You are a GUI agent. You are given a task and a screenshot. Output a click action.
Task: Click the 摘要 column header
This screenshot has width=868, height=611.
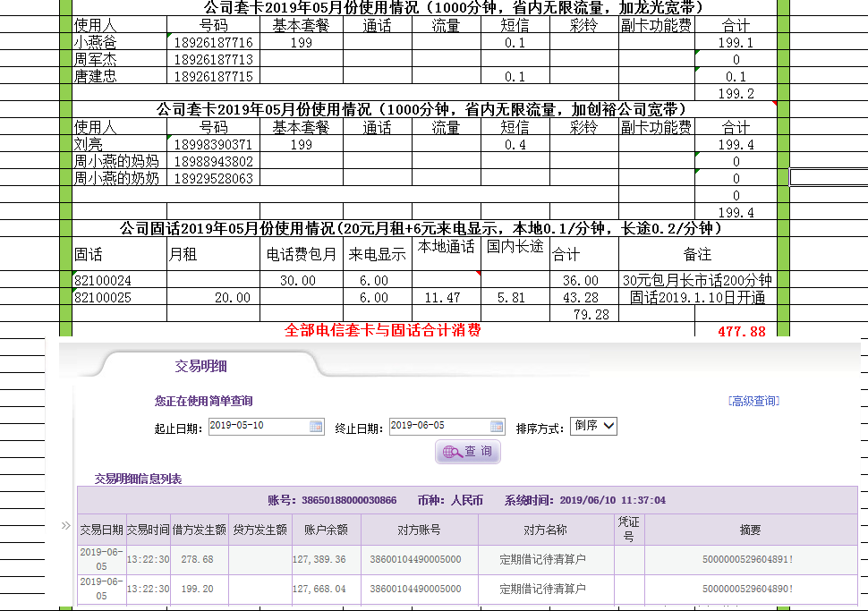pos(750,530)
